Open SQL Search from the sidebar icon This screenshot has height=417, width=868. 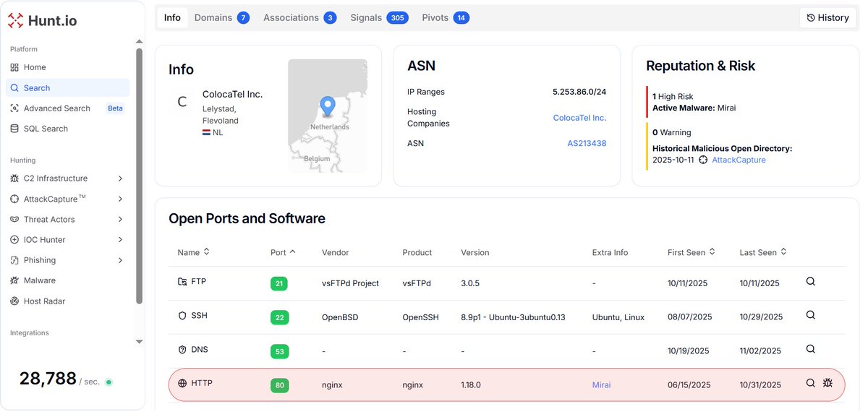14,128
